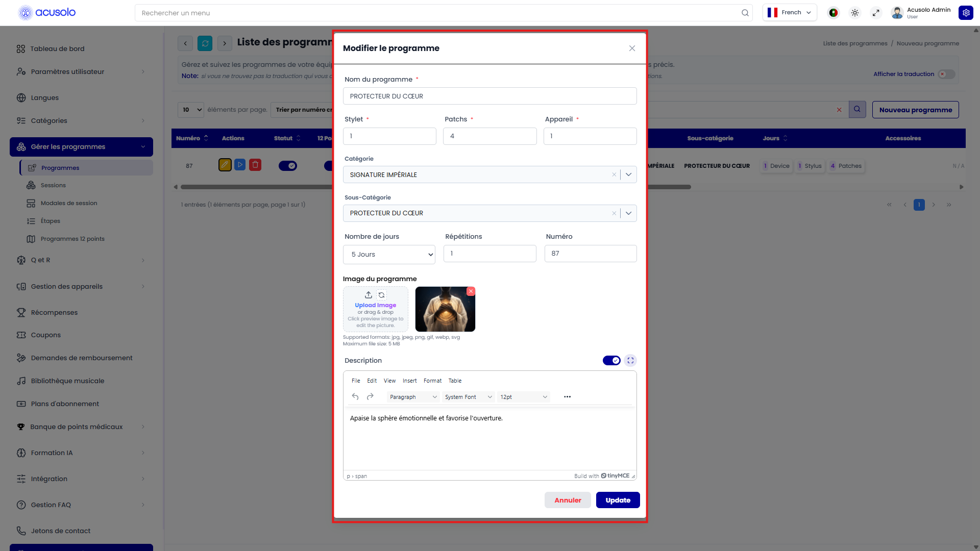The image size is (980, 551).
Task: Click the Update button
Action: 618,500
